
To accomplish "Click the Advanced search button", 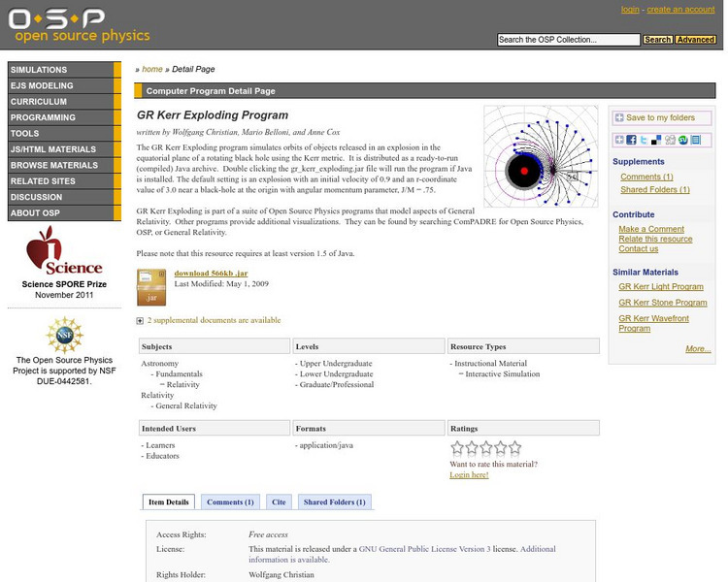I will click(x=695, y=40).
